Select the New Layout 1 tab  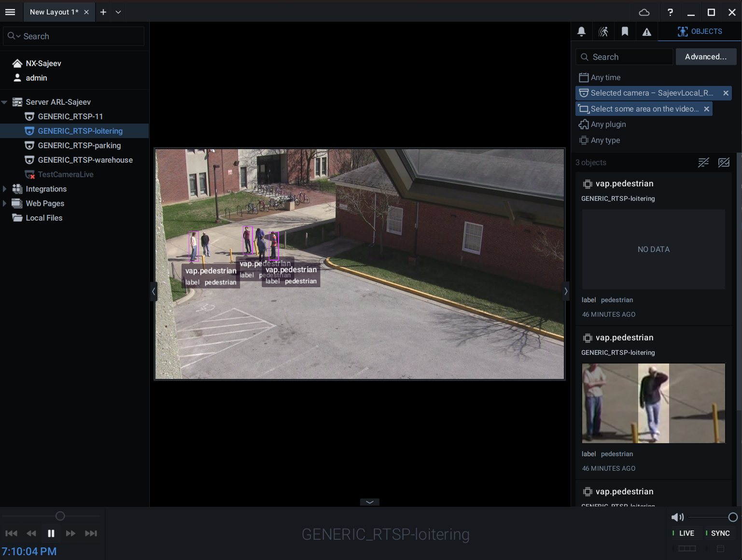[54, 12]
